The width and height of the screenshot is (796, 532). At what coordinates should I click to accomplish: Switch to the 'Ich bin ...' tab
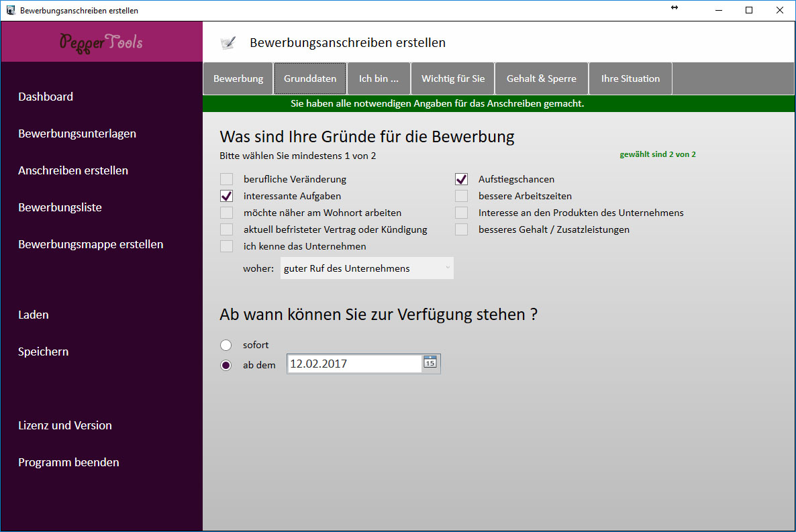(379, 78)
